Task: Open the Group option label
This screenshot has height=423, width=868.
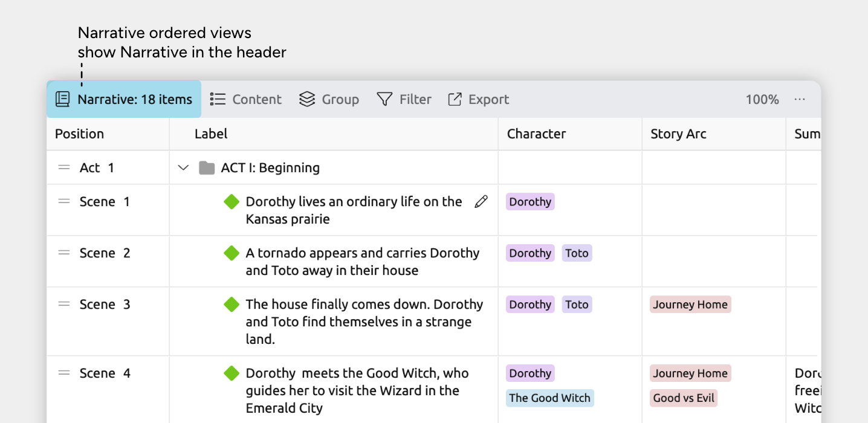Action: (340, 99)
